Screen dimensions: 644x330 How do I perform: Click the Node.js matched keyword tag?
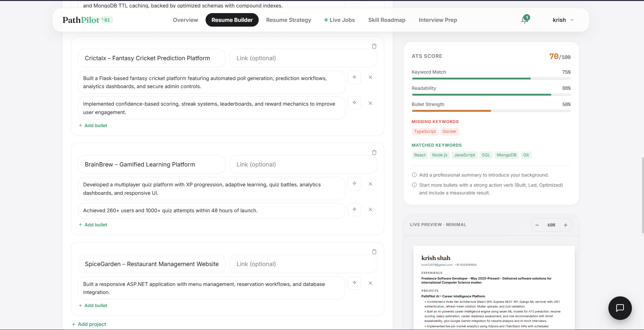point(440,155)
